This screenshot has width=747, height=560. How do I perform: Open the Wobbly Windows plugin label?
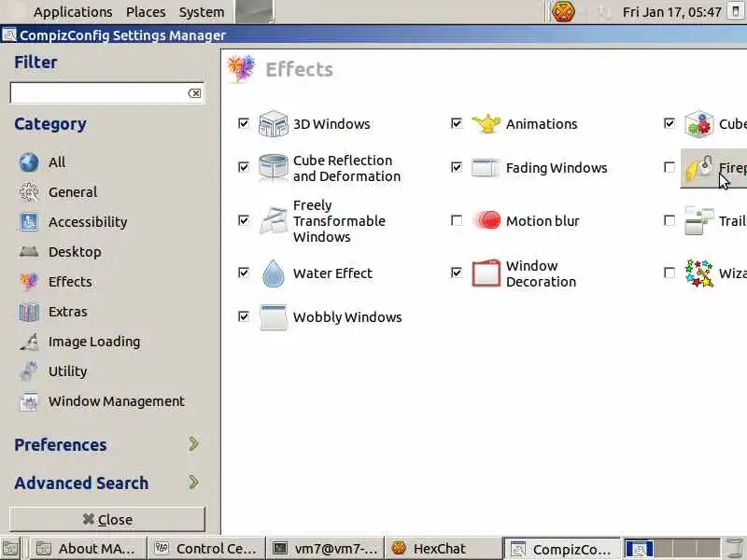[x=347, y=317]
